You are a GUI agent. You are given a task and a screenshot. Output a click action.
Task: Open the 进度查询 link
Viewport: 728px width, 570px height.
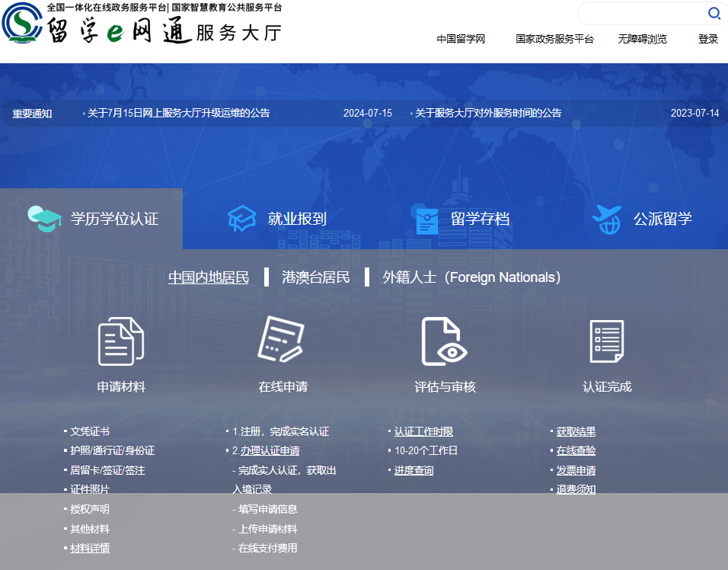click(x=413, y=471)
